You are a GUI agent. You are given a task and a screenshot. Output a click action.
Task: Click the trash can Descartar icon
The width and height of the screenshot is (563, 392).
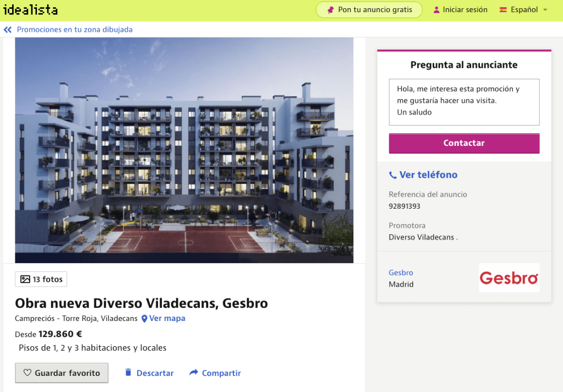click(128, 372)
